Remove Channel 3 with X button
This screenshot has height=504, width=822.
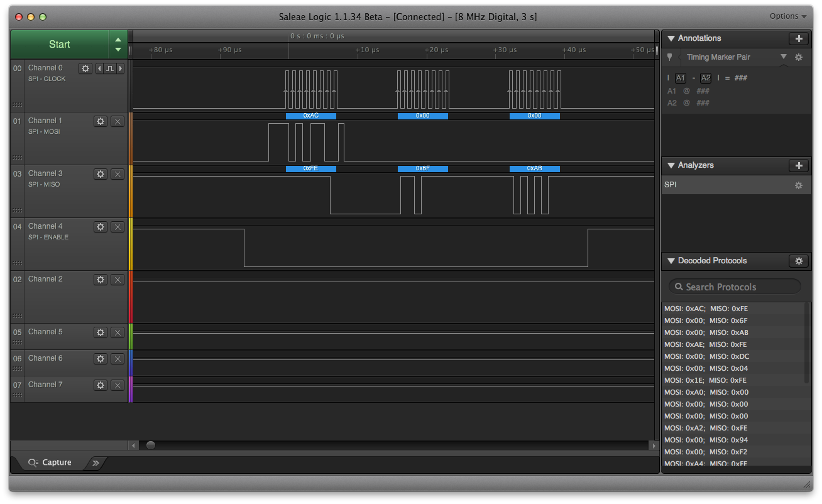click(118, 174)
